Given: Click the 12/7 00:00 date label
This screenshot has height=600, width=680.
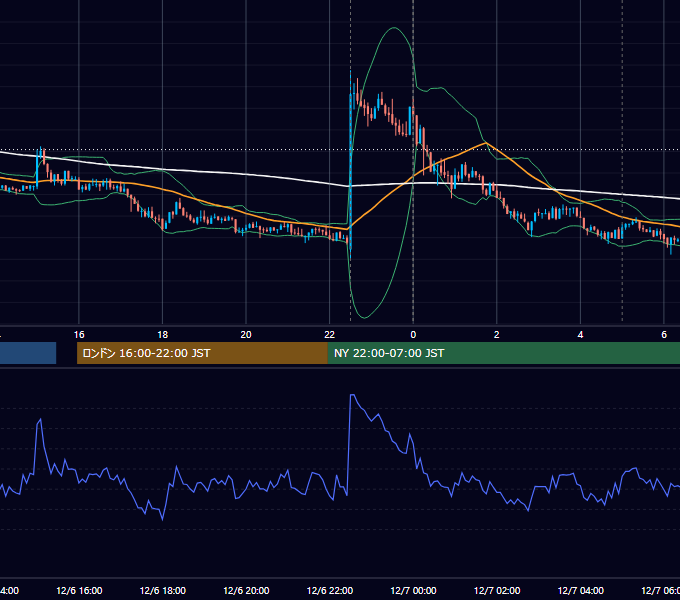Looking at the screenshot, I should click(x=413, y=590).
